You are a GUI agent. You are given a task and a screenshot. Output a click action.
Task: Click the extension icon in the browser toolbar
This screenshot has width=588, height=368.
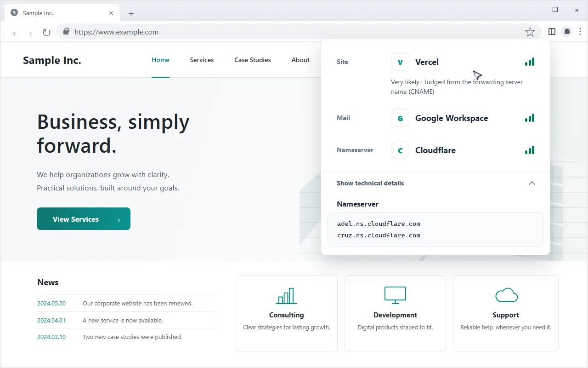[567, 31]
